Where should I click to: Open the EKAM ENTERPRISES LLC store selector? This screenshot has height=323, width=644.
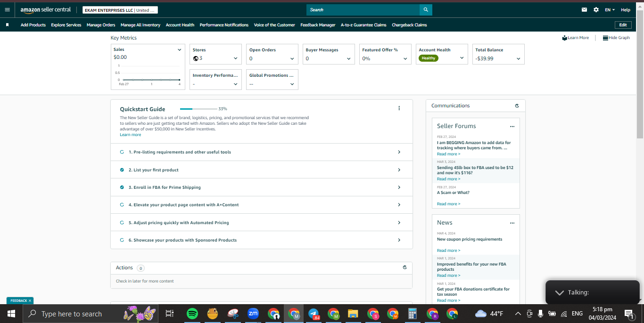(x=120, y=10)
